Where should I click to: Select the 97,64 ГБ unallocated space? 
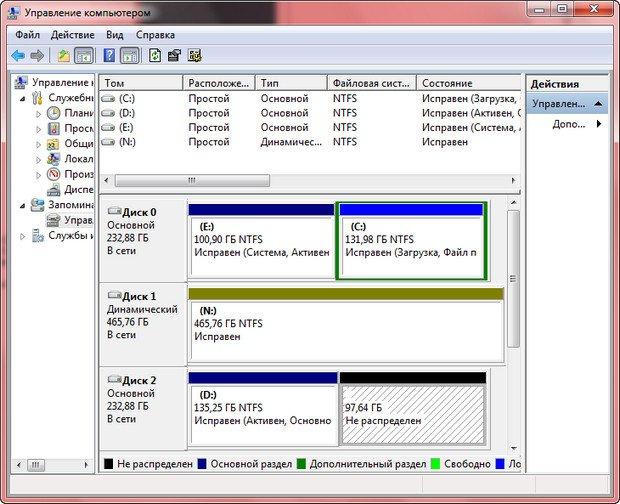[413, 409]
